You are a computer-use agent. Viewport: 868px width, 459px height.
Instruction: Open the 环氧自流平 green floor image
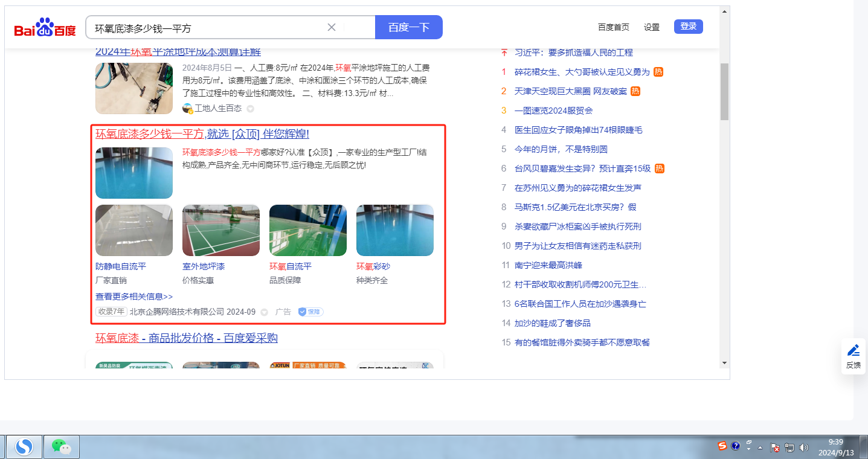coord(308,230)
